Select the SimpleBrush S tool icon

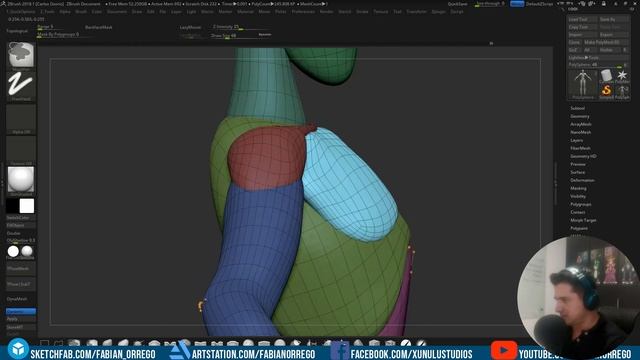click(607, 91)
